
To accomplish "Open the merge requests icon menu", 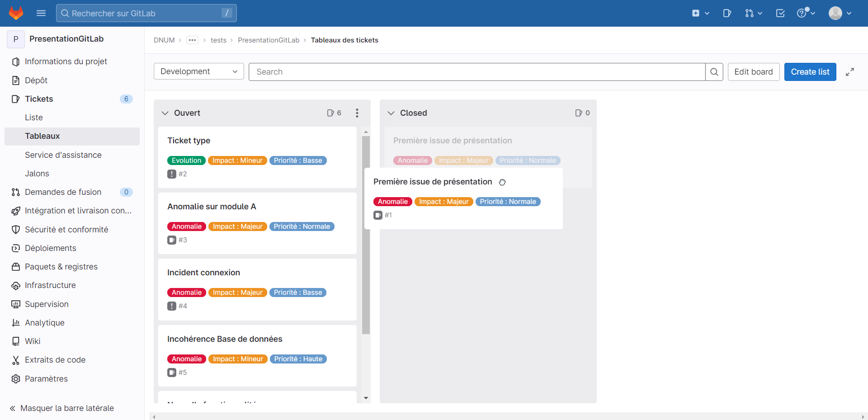I will click(753, 13).
